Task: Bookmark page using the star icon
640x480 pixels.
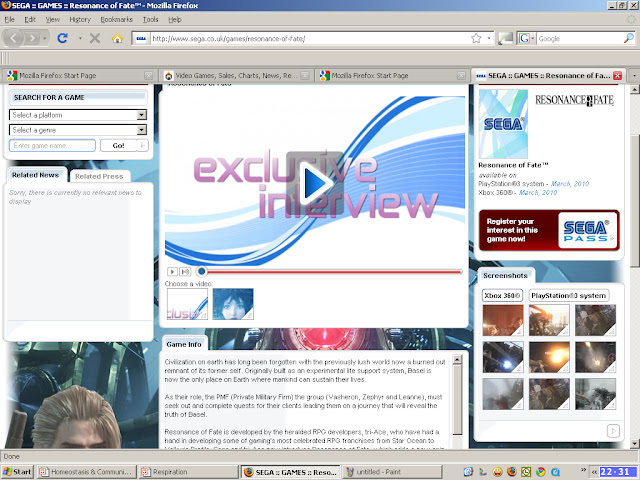Action: 476,38
